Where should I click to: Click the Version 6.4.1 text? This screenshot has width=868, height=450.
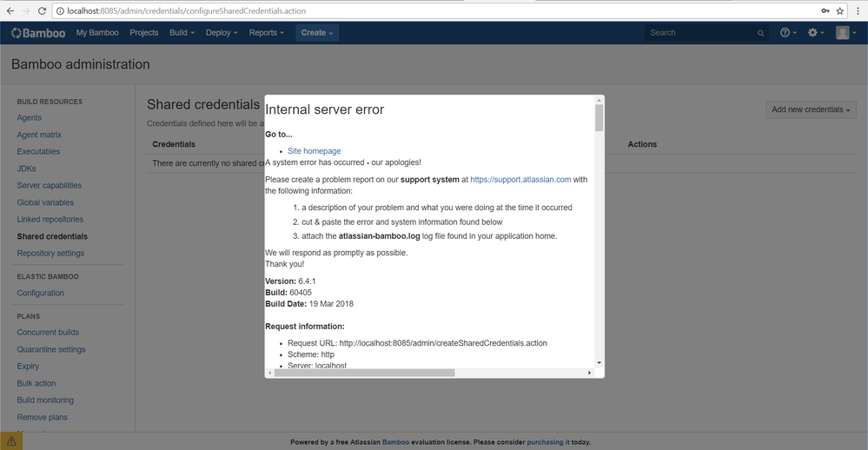click(290, 281)
